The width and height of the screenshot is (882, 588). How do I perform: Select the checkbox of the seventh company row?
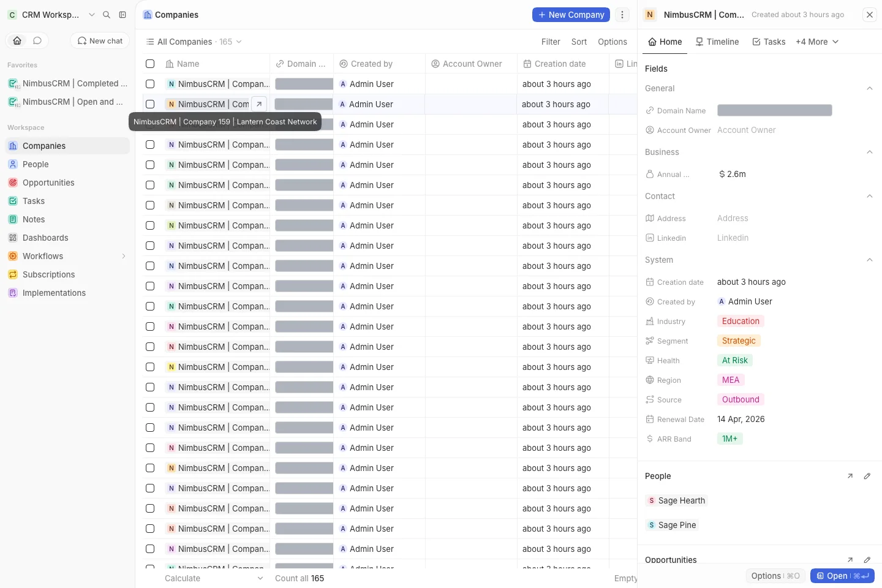(x=150, y=205)
